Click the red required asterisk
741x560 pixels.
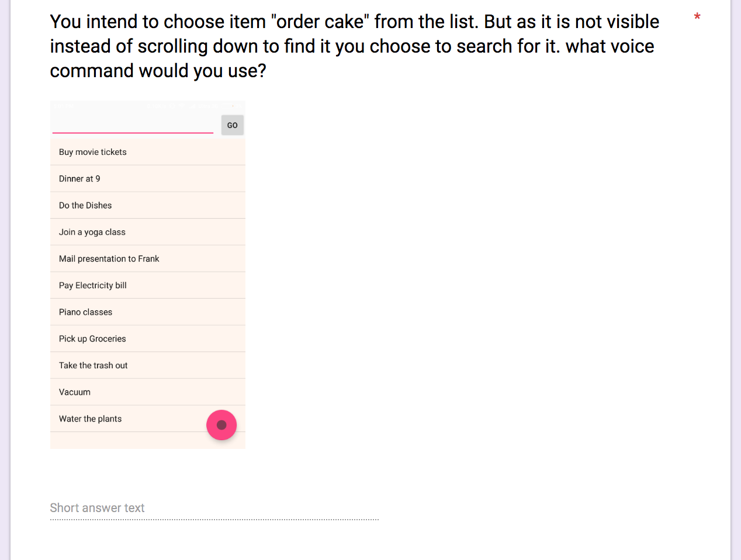pos(697,17)
